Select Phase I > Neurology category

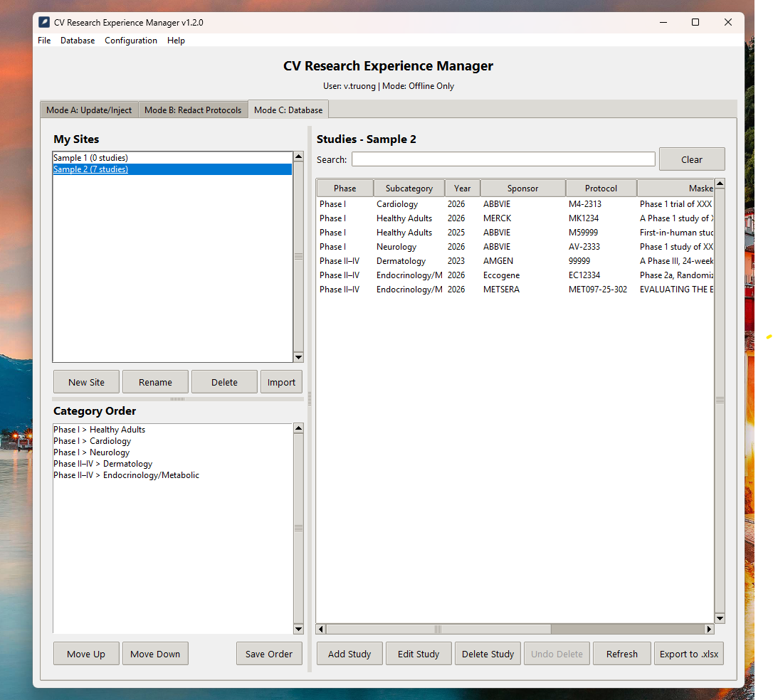pyautogui.click(x=172, y=452)
